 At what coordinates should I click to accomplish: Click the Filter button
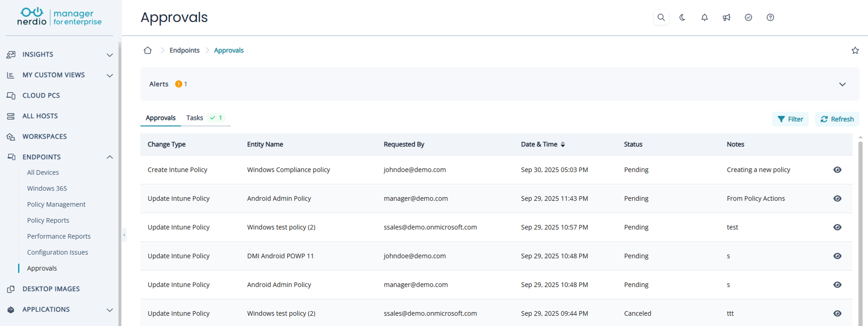coord(790,119)
